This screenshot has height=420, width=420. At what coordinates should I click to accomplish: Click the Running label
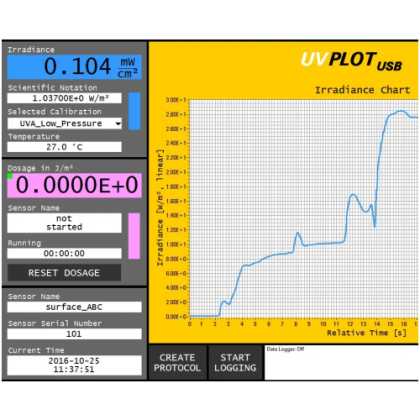click(x=25, y=243)
